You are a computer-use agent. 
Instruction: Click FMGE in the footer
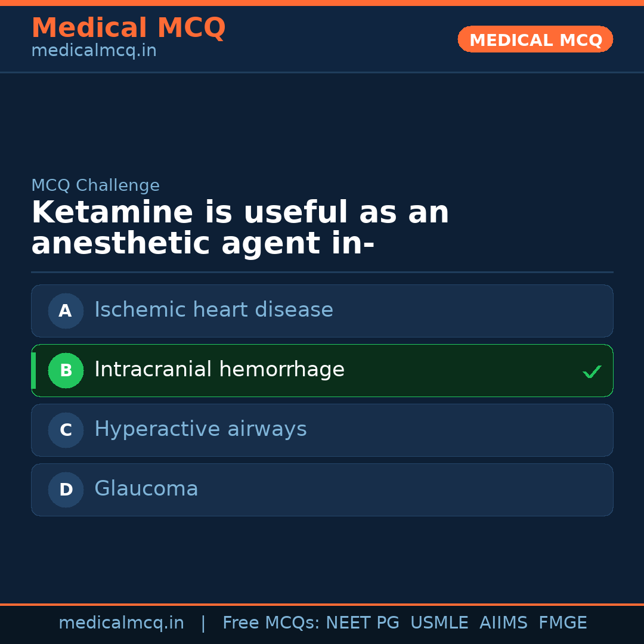coord(562,623)
